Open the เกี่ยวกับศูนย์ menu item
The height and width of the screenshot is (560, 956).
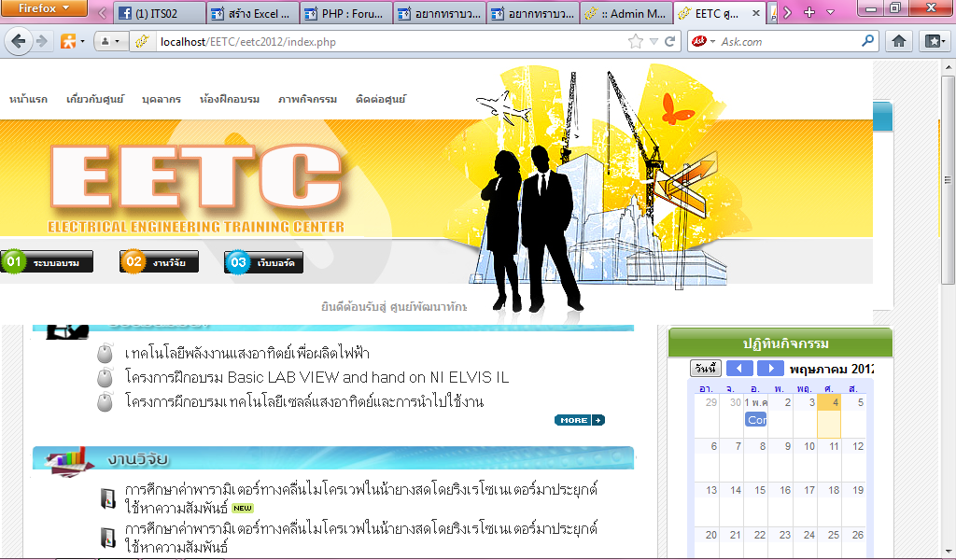click(x=95, y=99)
